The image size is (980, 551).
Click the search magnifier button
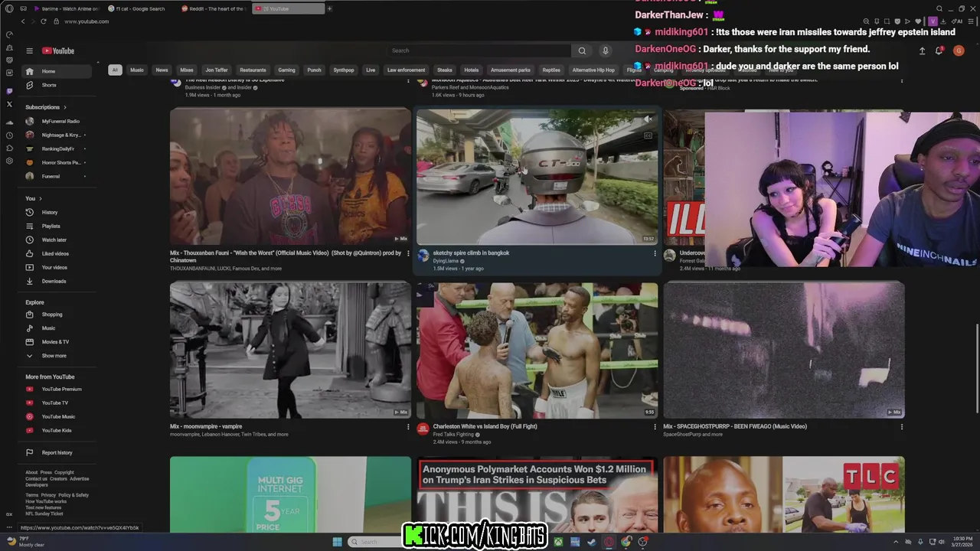pyautogui.click(x=582, y=51)
